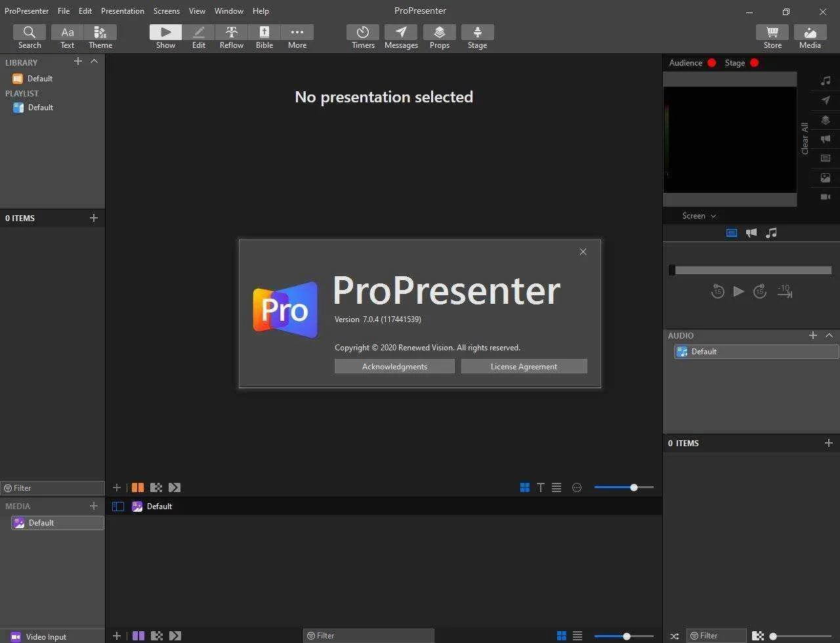Skip forward 15 seconds
This screenshot has height=643, width=840.
(760, 292)
